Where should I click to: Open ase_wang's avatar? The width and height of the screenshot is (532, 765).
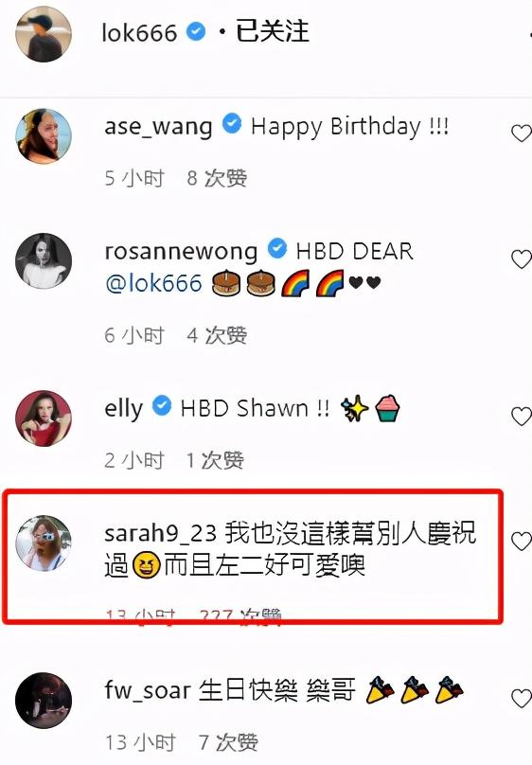pos(44,136)
